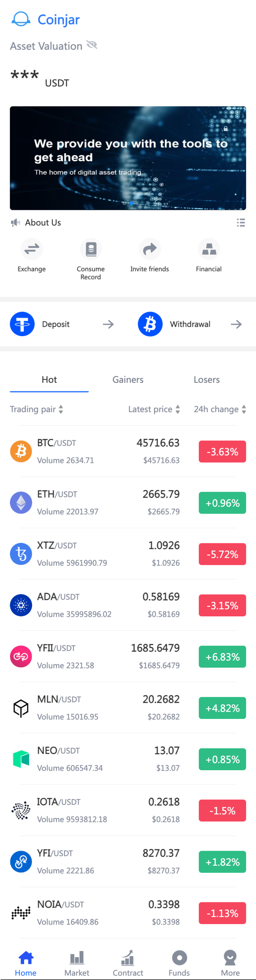Tap the Withdrawal Bitcoin icon

coord(150,324)
